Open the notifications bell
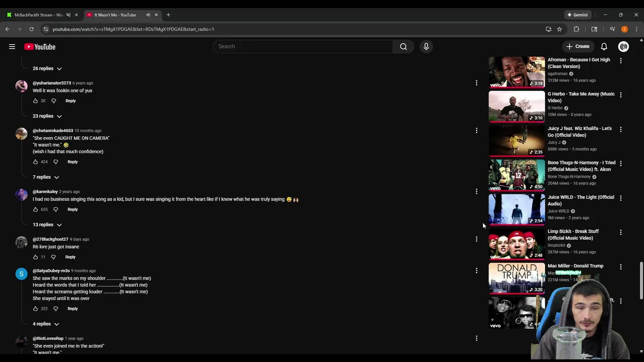This screenshot has height=362, width=644. (604, 46)
